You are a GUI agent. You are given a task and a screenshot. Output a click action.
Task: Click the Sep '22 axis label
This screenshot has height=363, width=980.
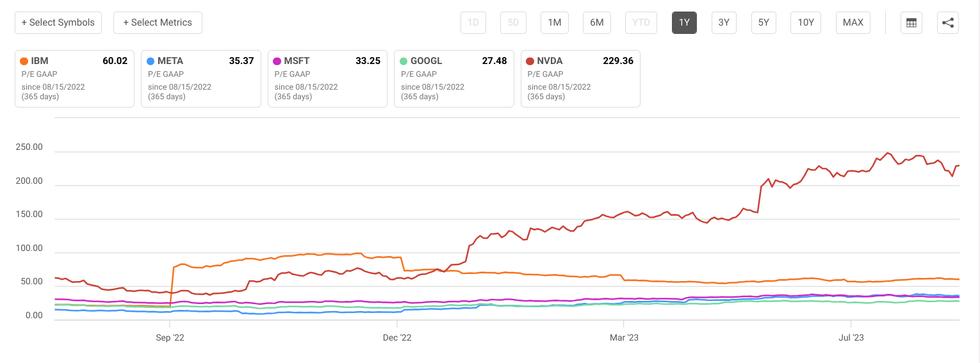click(170, 337)
